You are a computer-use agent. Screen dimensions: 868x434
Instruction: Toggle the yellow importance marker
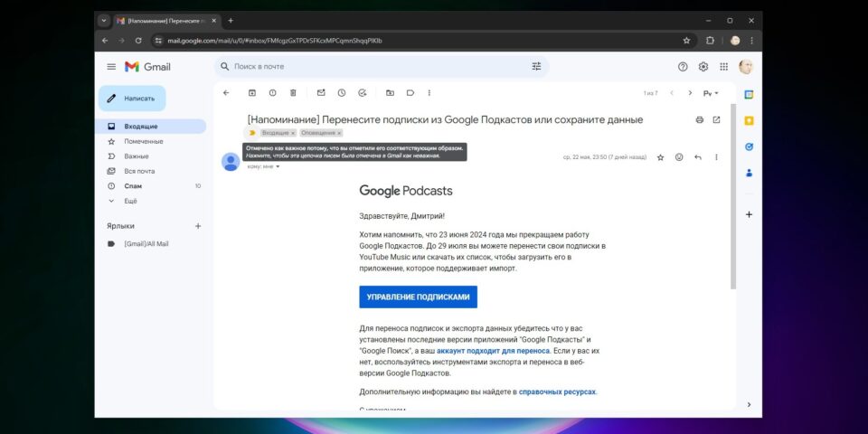[x=252, y=133]
